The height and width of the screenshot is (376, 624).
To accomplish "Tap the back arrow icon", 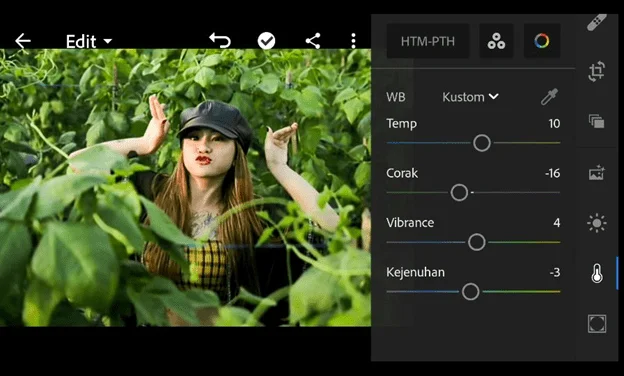I will (23, 41).
